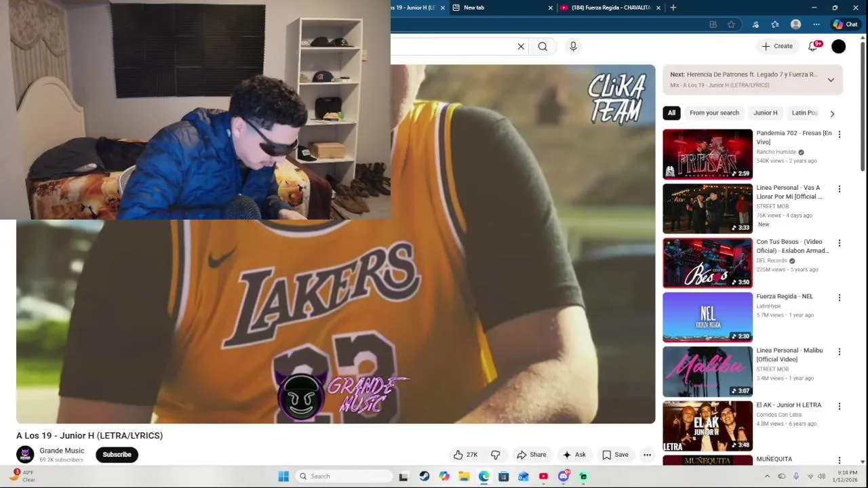This screenshot has width=868, height=488.
Task: Open El AK Junior H LETRA title
Action: coord(789,405)
